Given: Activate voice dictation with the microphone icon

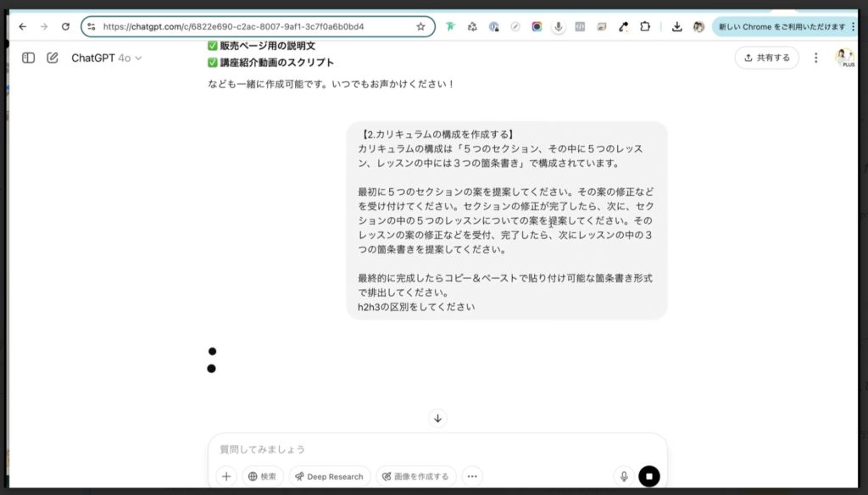Looking at the screenshot, I should pos(623,476).
